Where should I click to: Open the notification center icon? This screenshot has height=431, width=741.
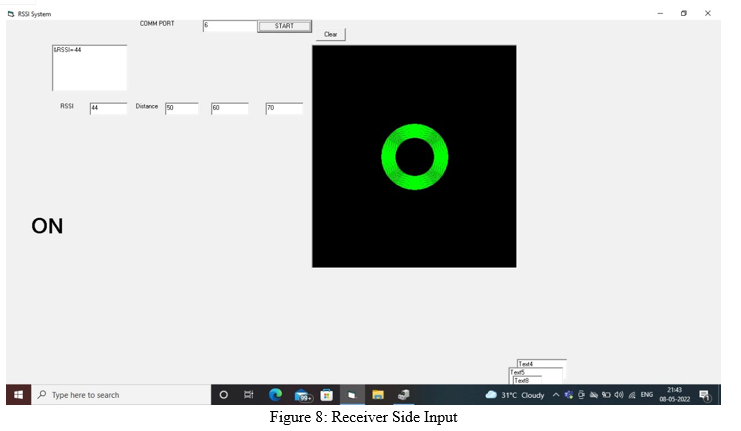point(705,395)
